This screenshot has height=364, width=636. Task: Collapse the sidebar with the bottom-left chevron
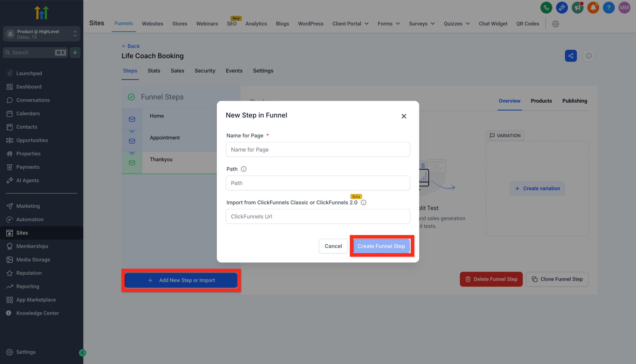82,353
